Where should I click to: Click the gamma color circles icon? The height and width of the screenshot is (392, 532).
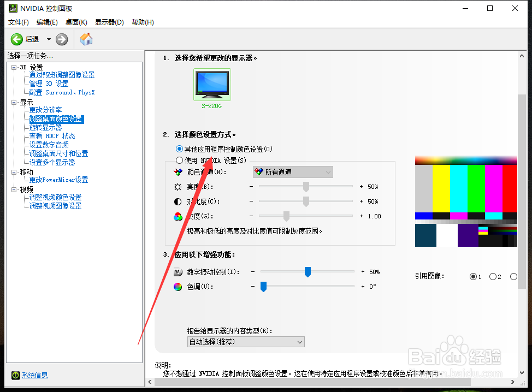click(178, 216)
